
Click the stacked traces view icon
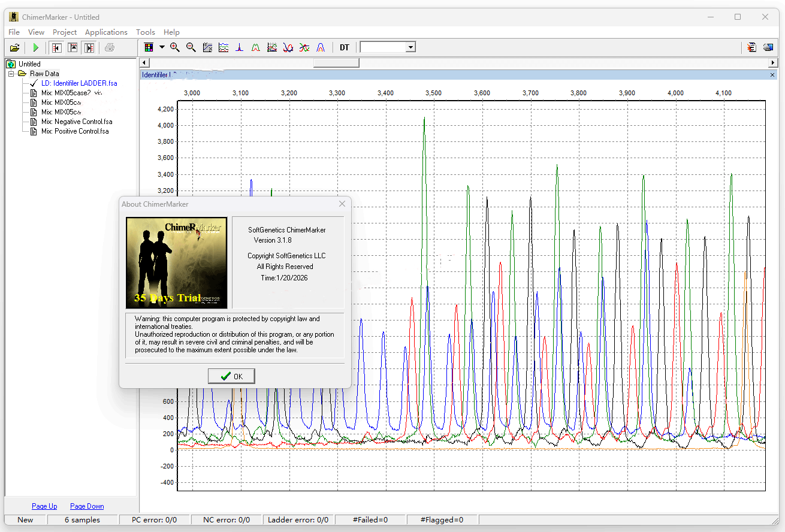224,47
